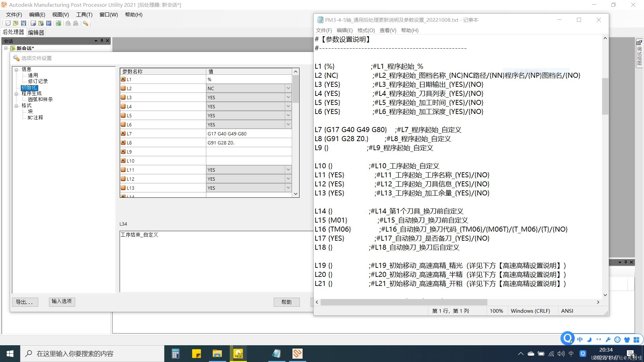This screenshot has height=362, width=644.
Task: Close the 会话 panel
Action: [108, 41]
